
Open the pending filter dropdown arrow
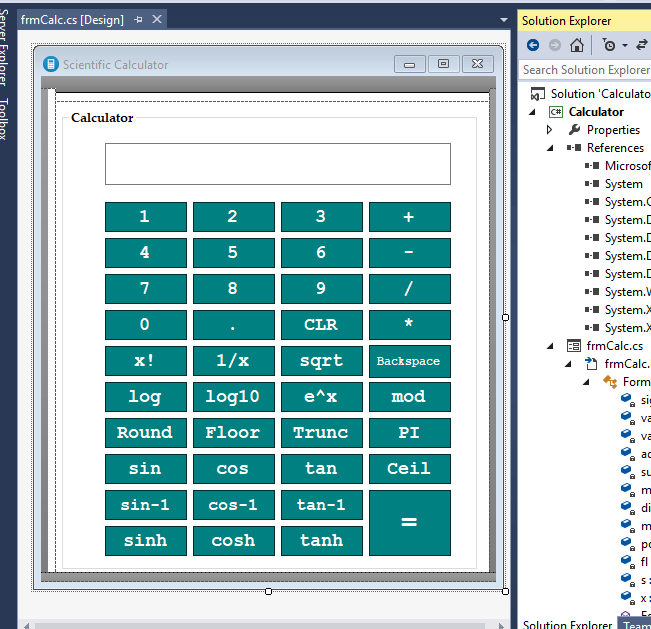click(x=625, y=45)
